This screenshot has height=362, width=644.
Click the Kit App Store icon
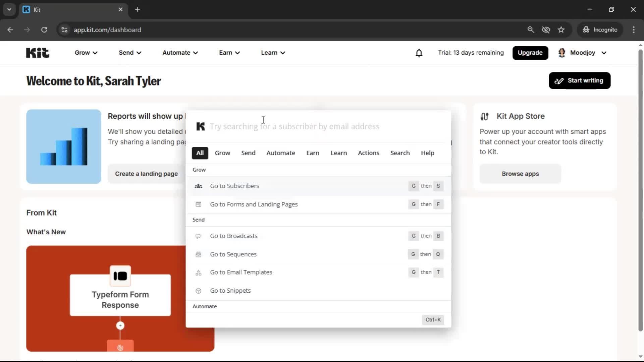[x=485, y=116]
